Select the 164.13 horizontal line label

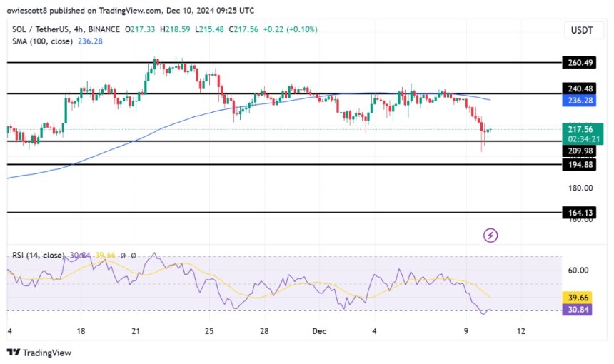coord(579,213)
